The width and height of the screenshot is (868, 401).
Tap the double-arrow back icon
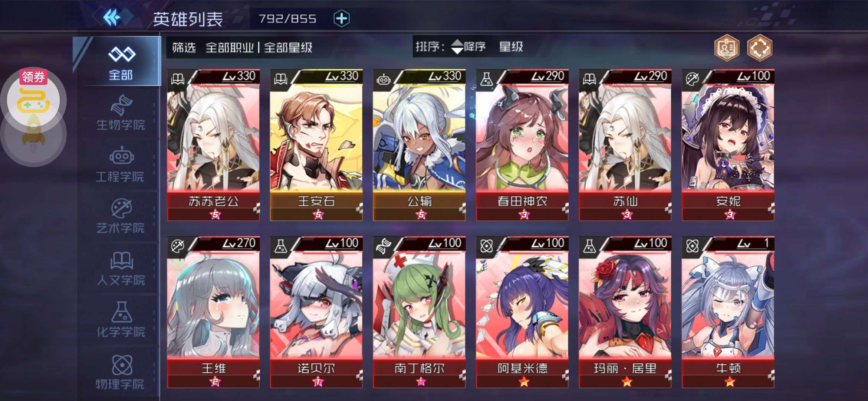click(113, 17)
